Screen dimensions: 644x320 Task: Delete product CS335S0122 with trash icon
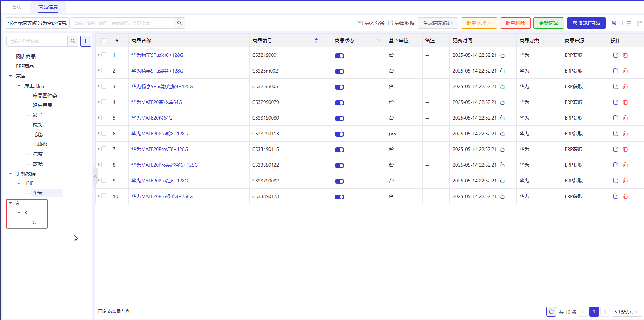click(x=626, y=165)
